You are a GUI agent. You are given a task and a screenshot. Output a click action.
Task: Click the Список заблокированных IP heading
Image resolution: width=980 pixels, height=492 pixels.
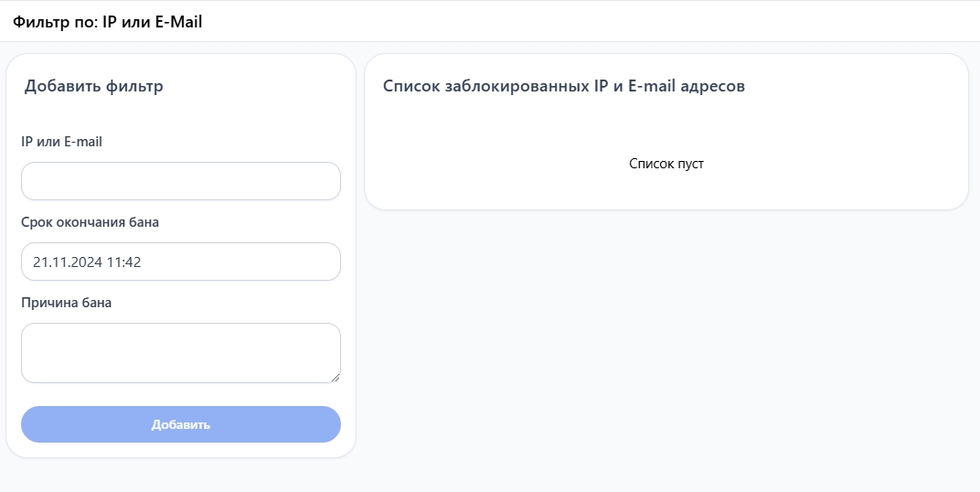pyautogui.click(x=563, y=87)
